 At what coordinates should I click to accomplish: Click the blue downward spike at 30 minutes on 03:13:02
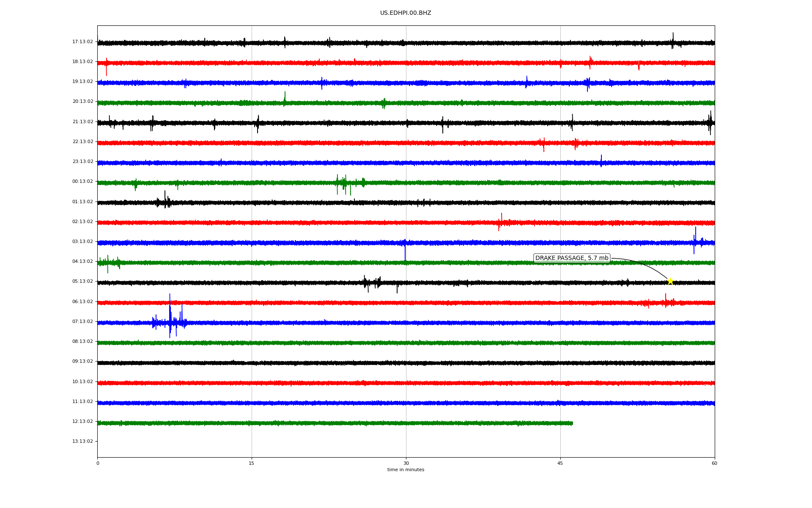[x=405, y=251]
